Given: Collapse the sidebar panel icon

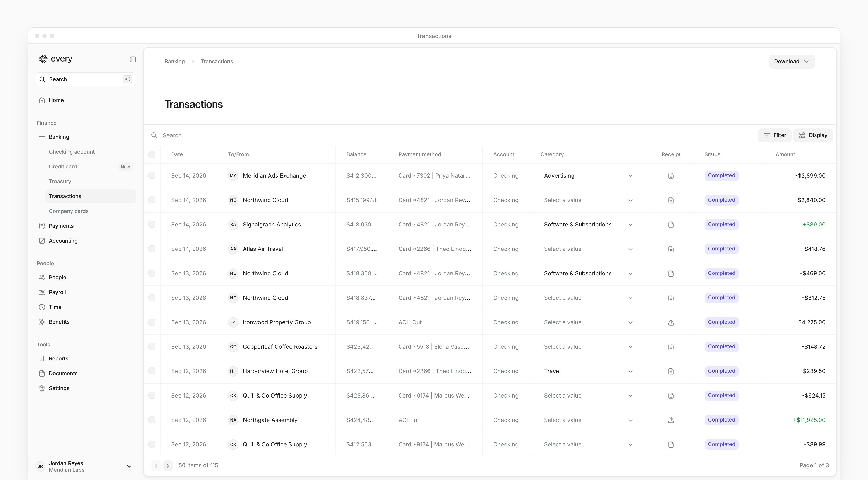Looking at the screenshot, I should pyautogui.click(x=133, y=59).
